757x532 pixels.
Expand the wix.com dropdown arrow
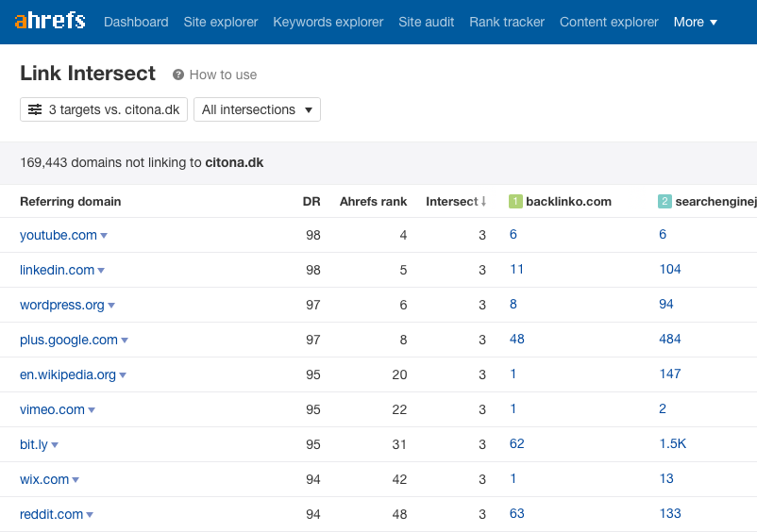click(x=76, y=480)
